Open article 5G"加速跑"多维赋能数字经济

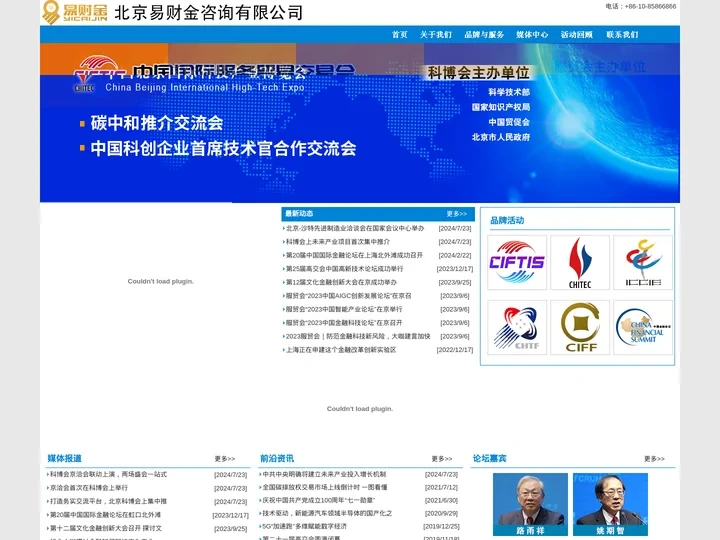tap(304, 526)
